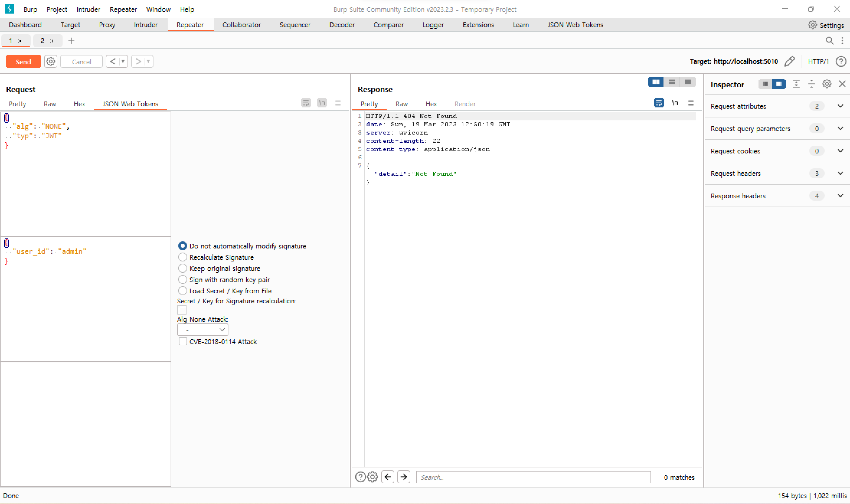Open response search settings gear
Viewport: 850px width, 504px height.
coord(372,477)
